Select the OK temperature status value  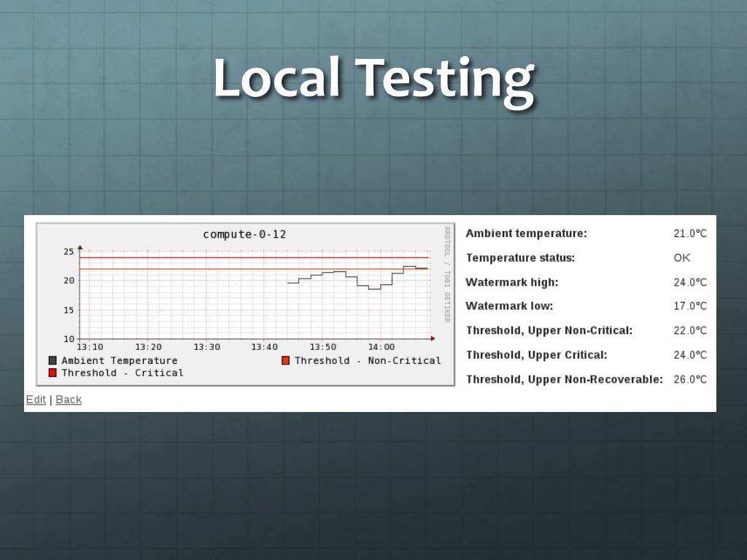(x=682, y=257)
